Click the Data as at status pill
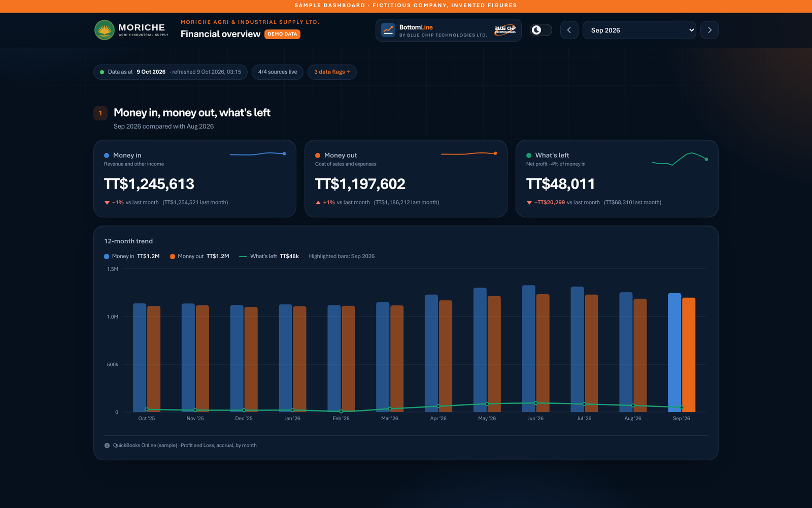Screen dimensions: 812x508 pyautogui.click(x=171, y=72)
